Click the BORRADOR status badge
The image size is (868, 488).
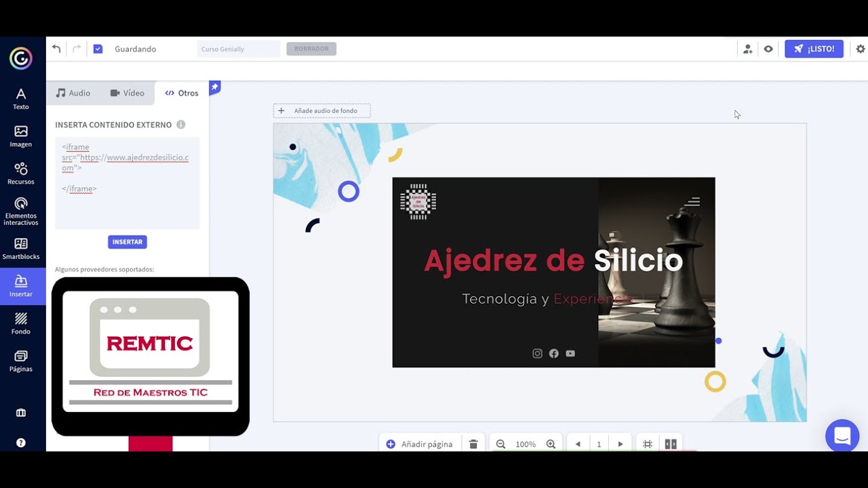[x=311, y=49]
